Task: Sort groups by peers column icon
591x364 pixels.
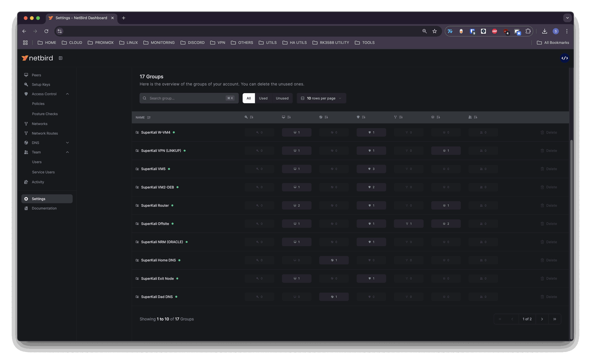Action: (x=286, y=117)
